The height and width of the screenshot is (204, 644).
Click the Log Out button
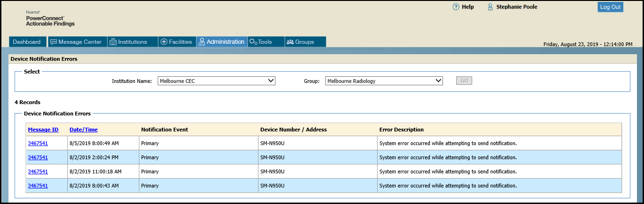click(611, 7)
